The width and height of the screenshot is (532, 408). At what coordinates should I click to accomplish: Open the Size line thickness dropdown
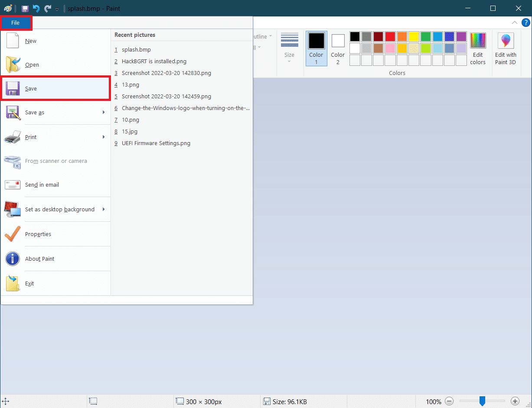[289, 49]
